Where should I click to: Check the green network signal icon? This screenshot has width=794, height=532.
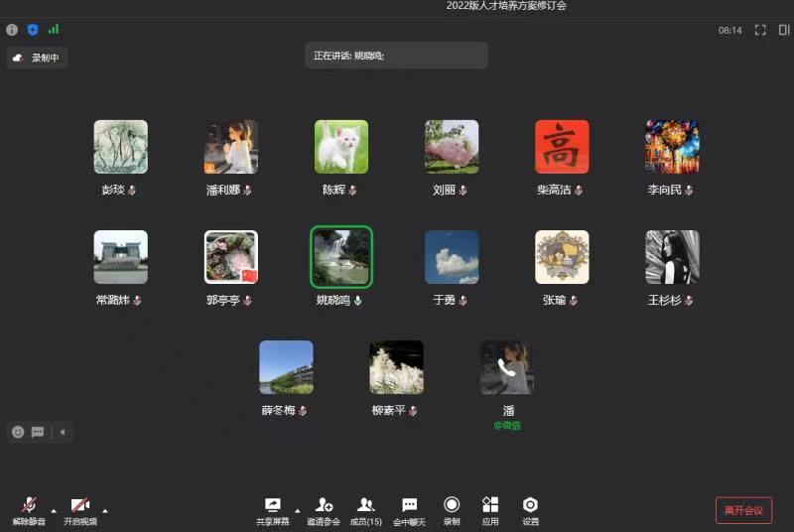coord(54,30)
